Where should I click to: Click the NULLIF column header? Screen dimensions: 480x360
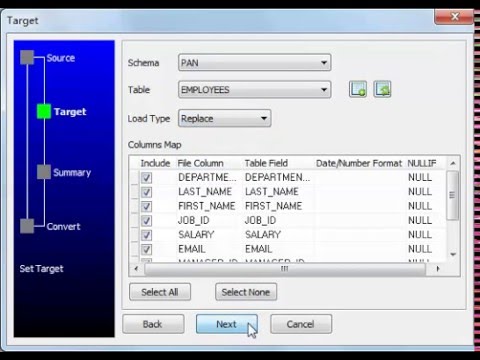pos(422,163)
